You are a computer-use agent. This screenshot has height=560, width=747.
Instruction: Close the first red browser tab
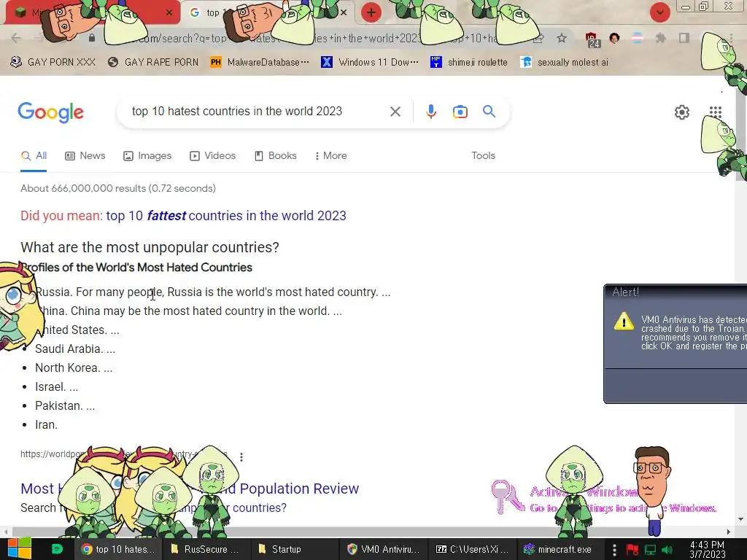[169, 12]
